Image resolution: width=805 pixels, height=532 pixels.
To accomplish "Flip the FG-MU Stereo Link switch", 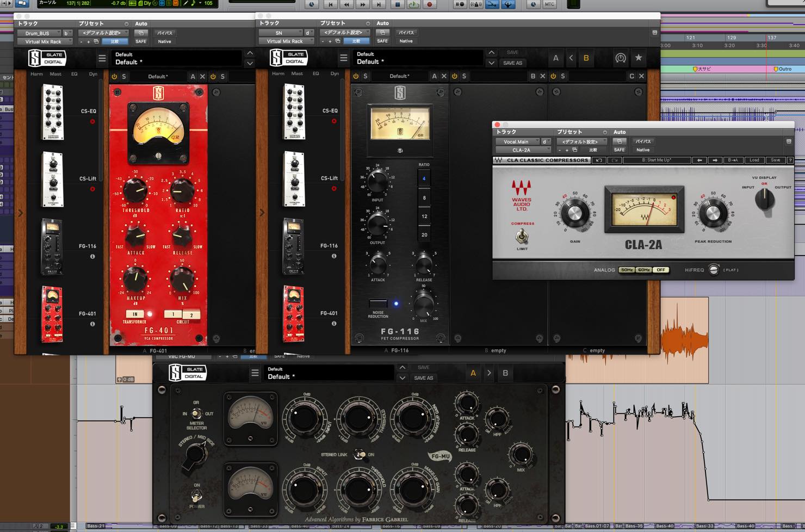I will pos(359,454).
